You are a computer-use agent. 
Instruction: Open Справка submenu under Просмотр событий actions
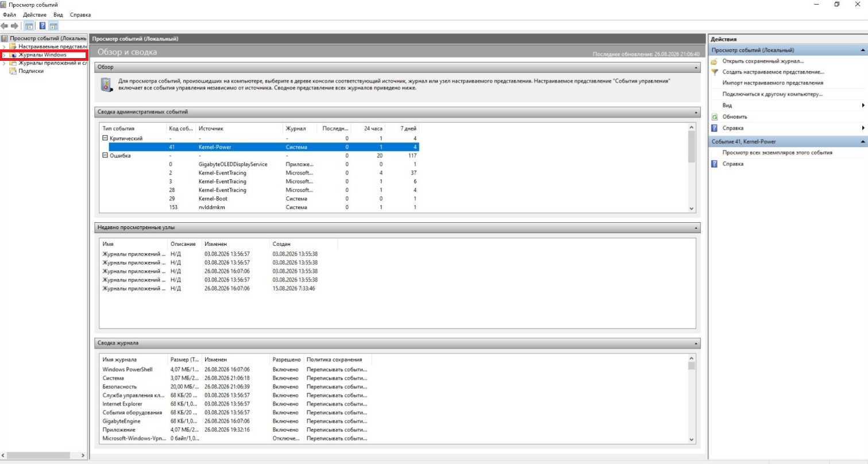point(733,128)
